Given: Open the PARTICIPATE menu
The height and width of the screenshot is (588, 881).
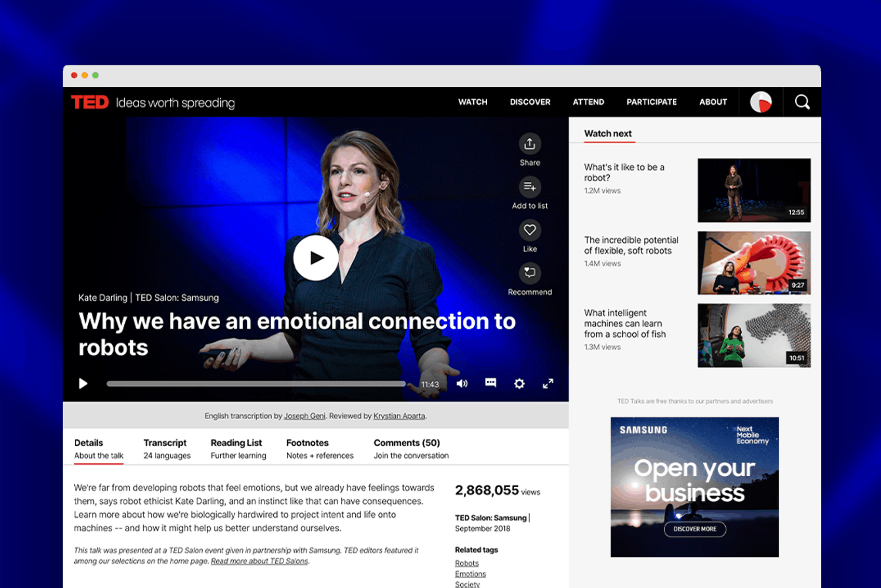Looking at the screenshot, I should [x=651, y=102].
